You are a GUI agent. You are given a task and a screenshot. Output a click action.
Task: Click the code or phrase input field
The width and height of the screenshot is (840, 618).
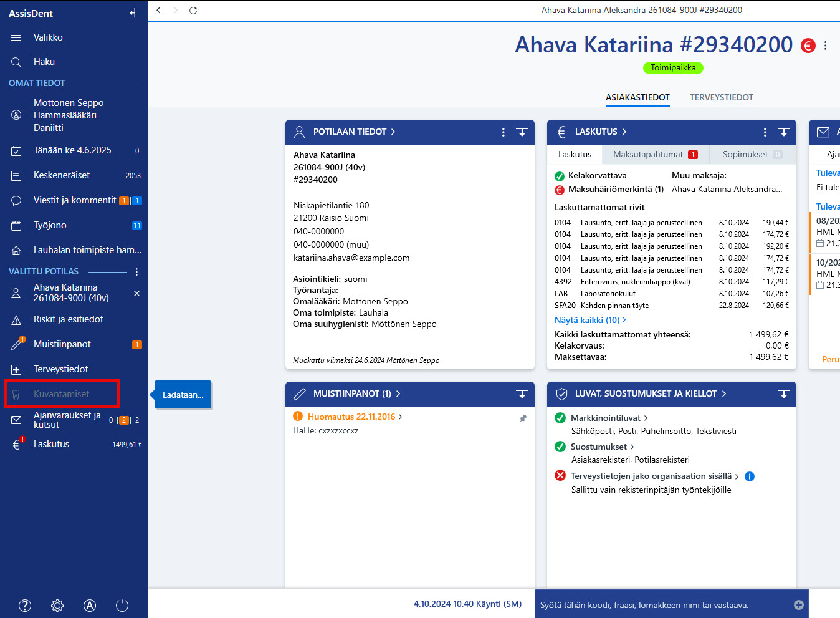tap(664, 605)
